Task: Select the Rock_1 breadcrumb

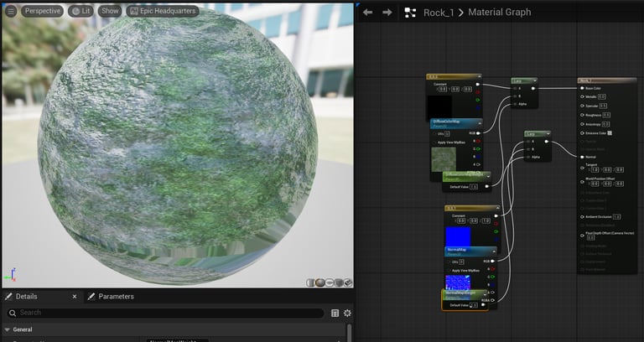Action: point(439,13)
